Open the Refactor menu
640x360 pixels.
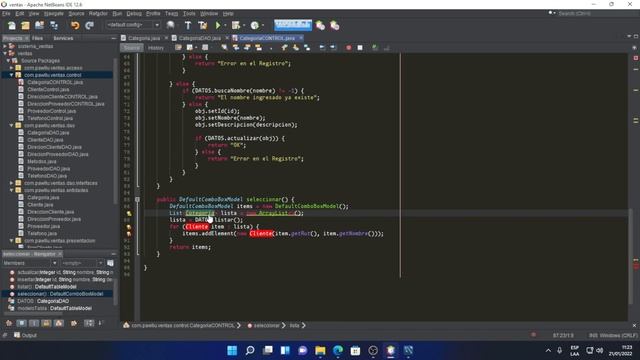[98, 13]
